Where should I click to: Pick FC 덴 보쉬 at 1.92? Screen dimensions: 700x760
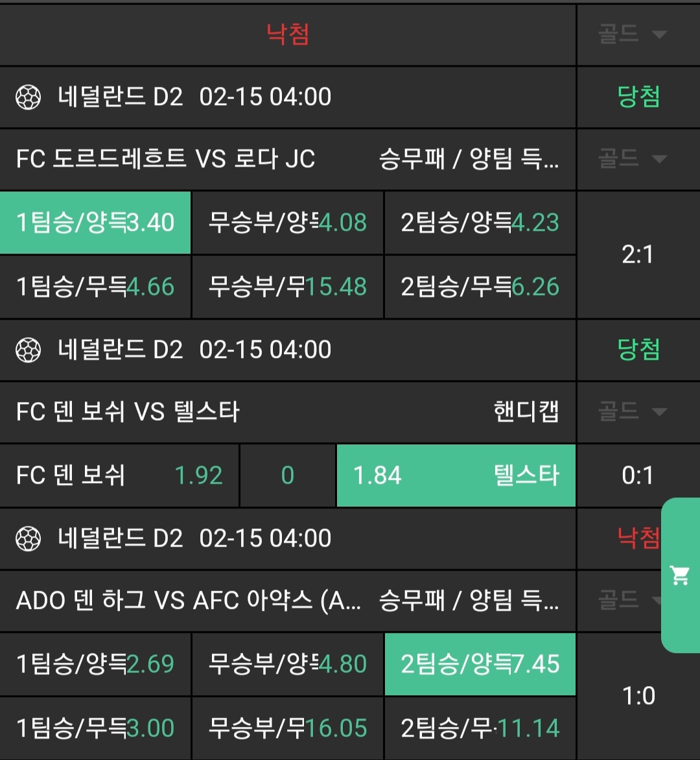[119, 475]
